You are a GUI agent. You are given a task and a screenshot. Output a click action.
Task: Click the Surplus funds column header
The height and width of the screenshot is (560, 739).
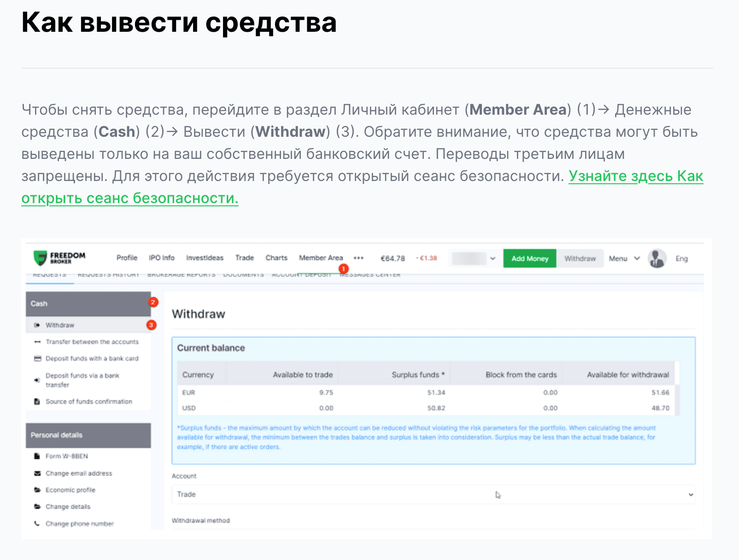pos(418,375)
